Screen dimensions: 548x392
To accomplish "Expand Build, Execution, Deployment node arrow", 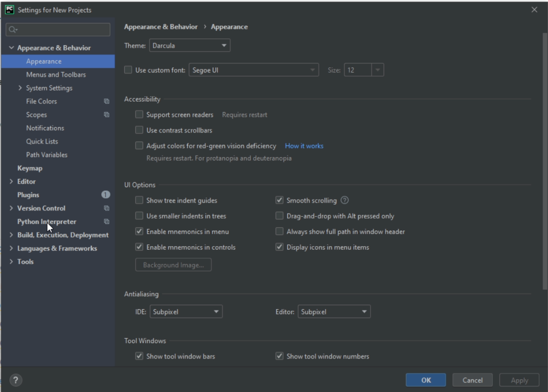I will (x=11, y=235).
